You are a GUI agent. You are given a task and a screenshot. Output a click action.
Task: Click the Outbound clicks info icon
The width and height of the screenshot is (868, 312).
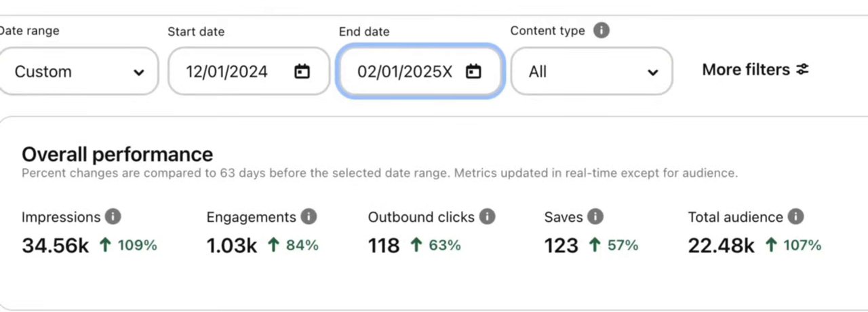(487, 217)
